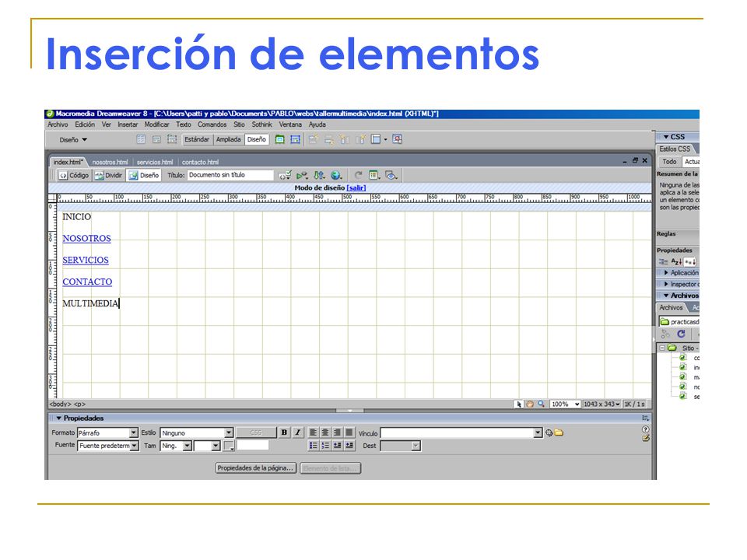Select Estándar mode

coord(197,139)
